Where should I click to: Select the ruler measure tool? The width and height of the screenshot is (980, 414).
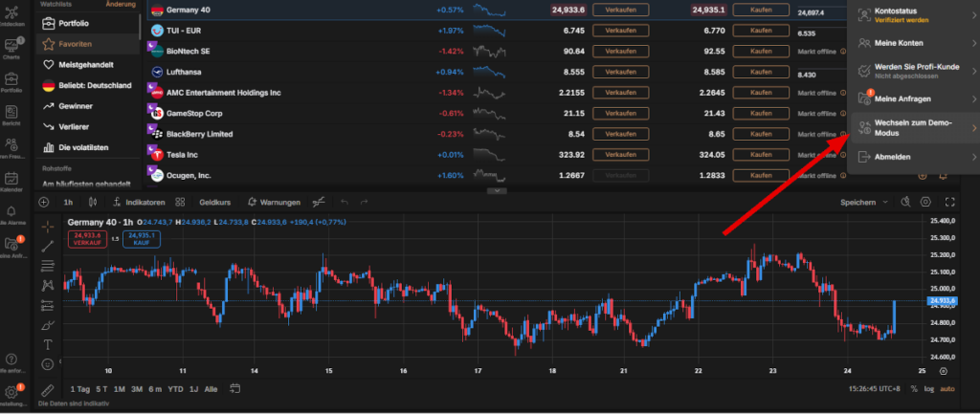coord(48,390)
